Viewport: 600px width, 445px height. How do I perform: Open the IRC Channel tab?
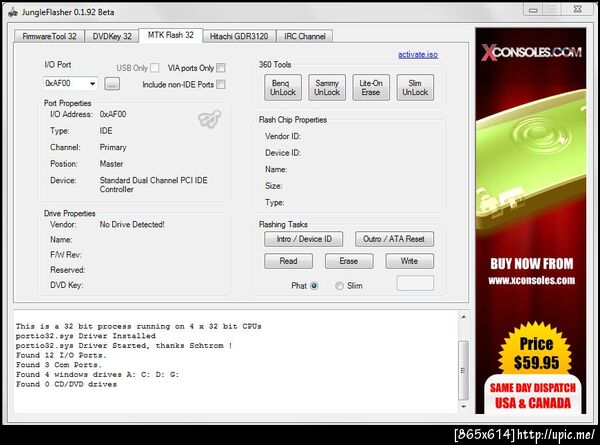305,36
